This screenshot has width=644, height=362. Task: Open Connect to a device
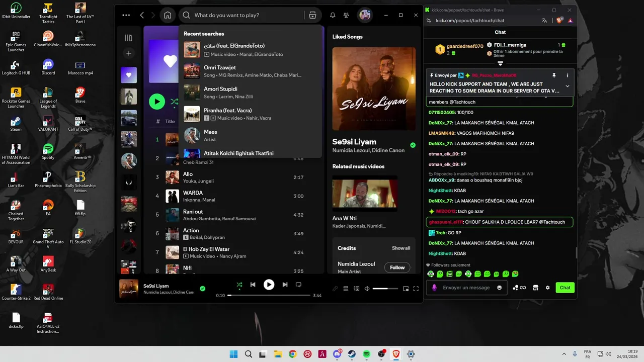pos(357,289)
